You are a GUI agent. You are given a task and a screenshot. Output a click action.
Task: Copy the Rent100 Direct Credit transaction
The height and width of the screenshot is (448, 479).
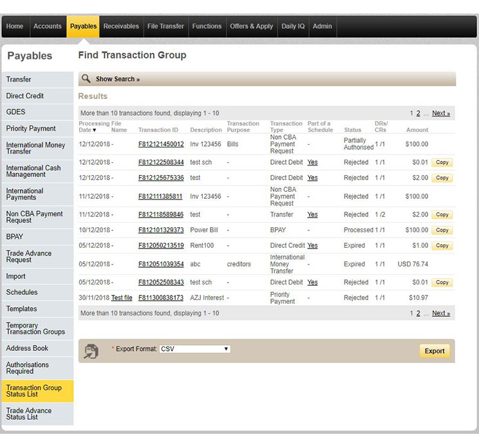[442, 245]
